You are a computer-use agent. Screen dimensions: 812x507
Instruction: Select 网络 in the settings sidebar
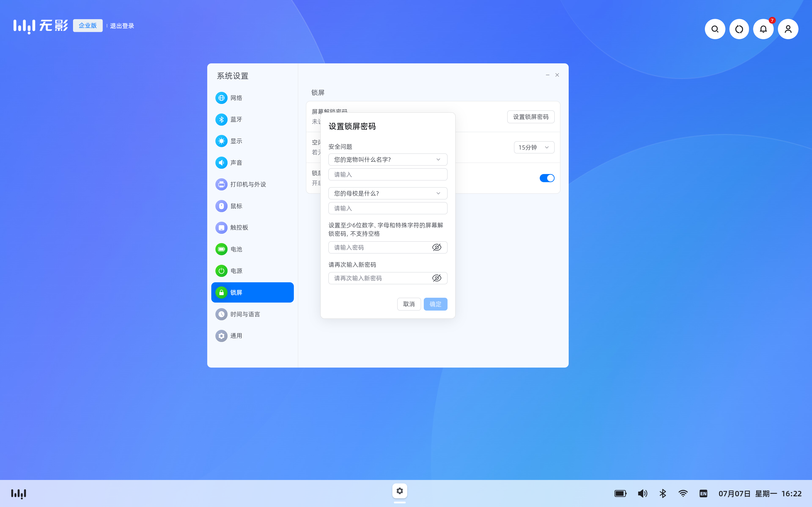[237, 98]
